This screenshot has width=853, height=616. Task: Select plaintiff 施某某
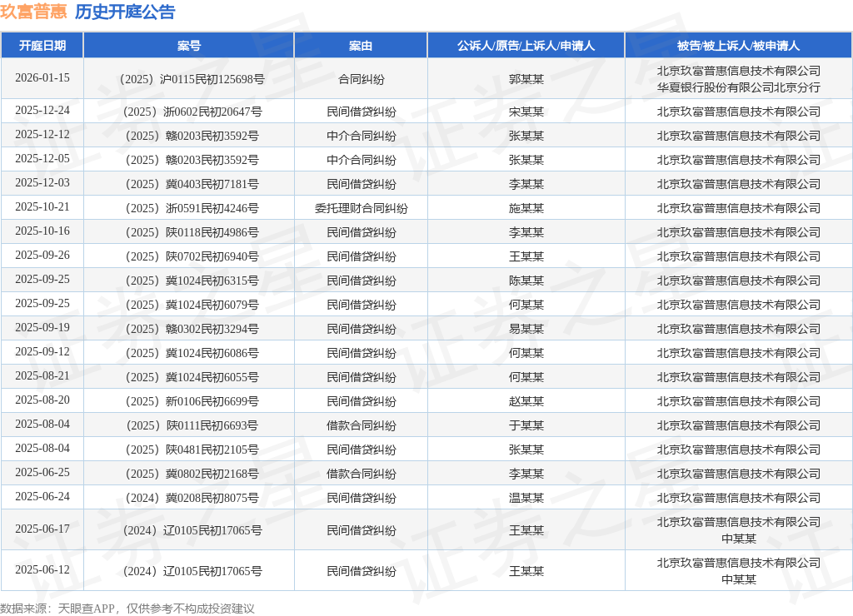(526, 208)
